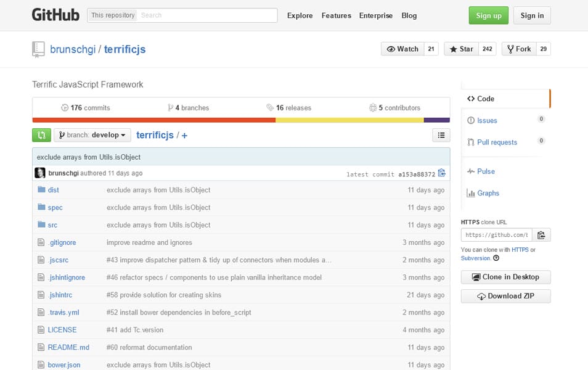The image size is (588, 370).
Task: Open the bower.json file
Action: tap(63, 364)
